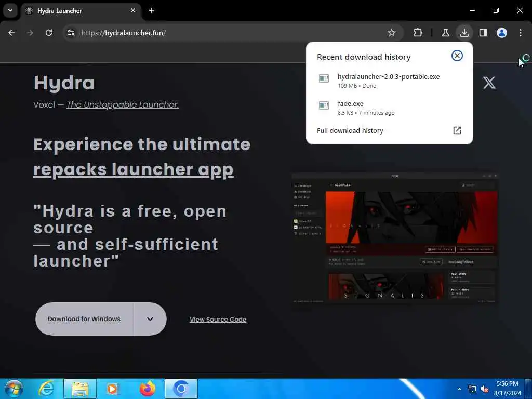Launch Internet Explorer from taskbar
Viewport: 532px width, 399px height.
[46, 389]
